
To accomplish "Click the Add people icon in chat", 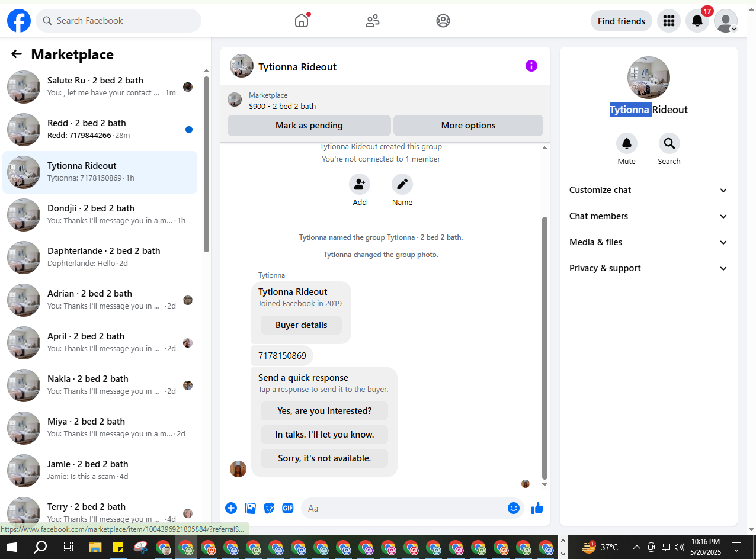I will tap(360, 184).
